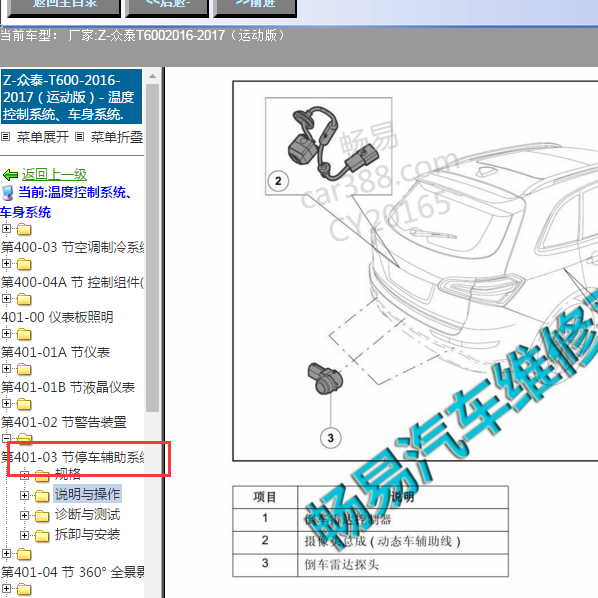Click the sidebar vertical scrollbar thumb
This screenshot has width=598, height=598.
[x=153, y=248]
